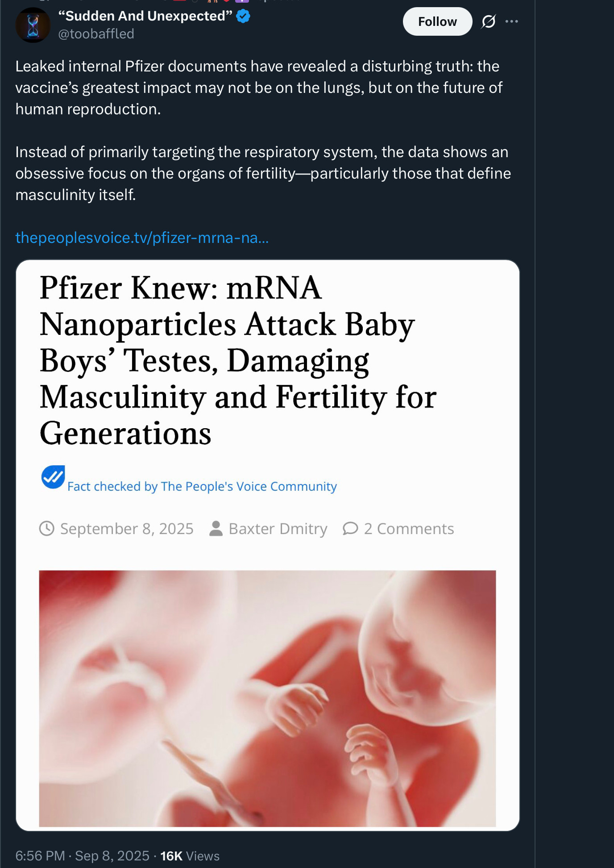Open the @toobaffled handle
Image resolution: width=614 pixels, height=868 pixels.
coord(96,34)
